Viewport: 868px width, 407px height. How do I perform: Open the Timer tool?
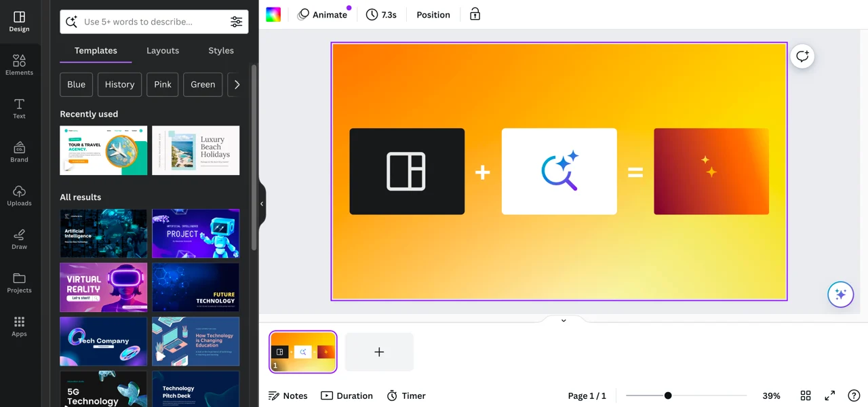coord(406,395)
